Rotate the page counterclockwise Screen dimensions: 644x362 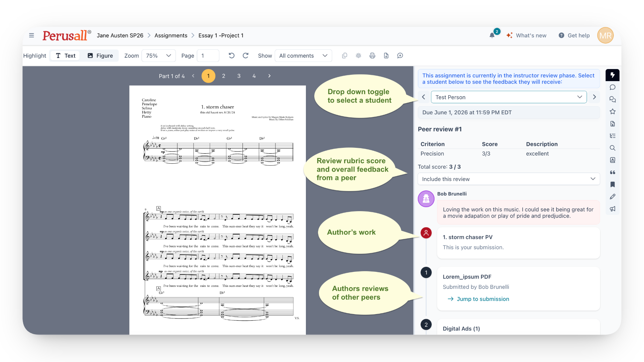coord(231,56)
